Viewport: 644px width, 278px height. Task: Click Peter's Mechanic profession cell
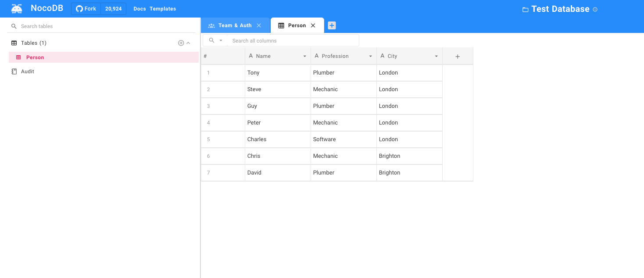pyautogui.click(x=343, y=123)
